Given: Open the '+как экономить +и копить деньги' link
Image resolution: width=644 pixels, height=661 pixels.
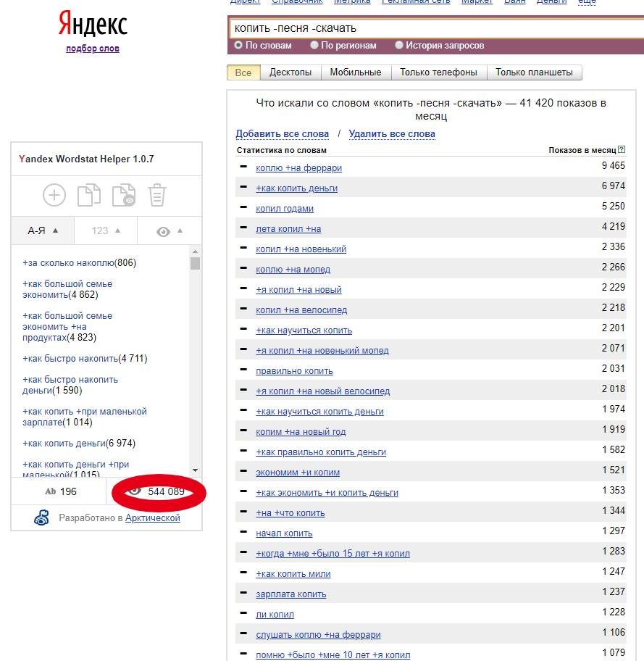Looking at the screenshot, I should [327, 493].
